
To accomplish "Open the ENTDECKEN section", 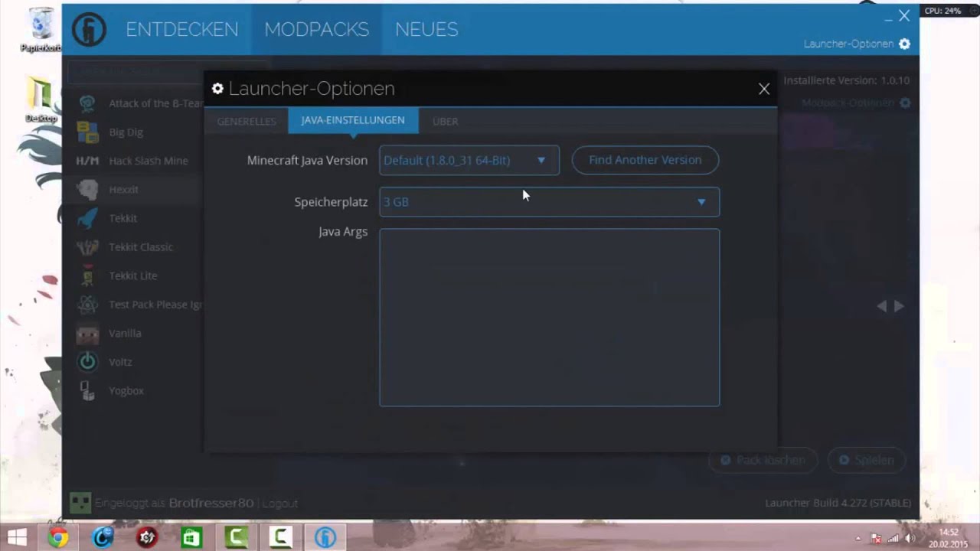I will (182, 29).
